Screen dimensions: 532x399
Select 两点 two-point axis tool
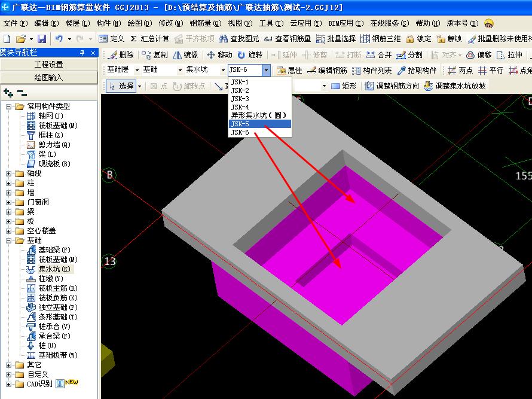pyautogui.click(x=460, y=71)
